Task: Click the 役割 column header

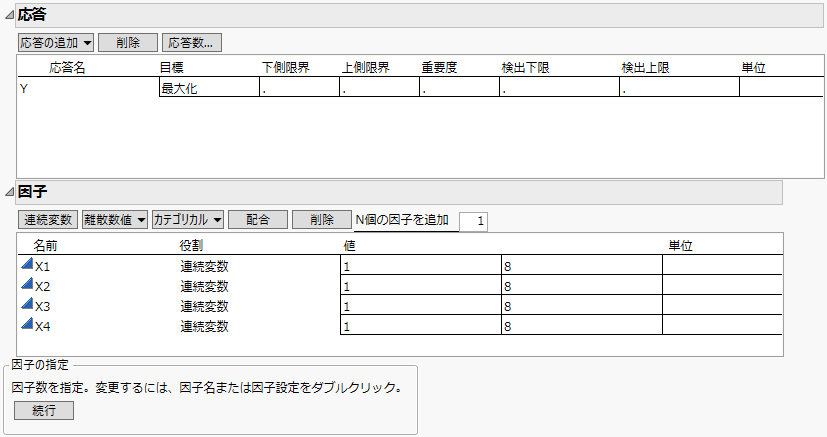Action: 191,246
